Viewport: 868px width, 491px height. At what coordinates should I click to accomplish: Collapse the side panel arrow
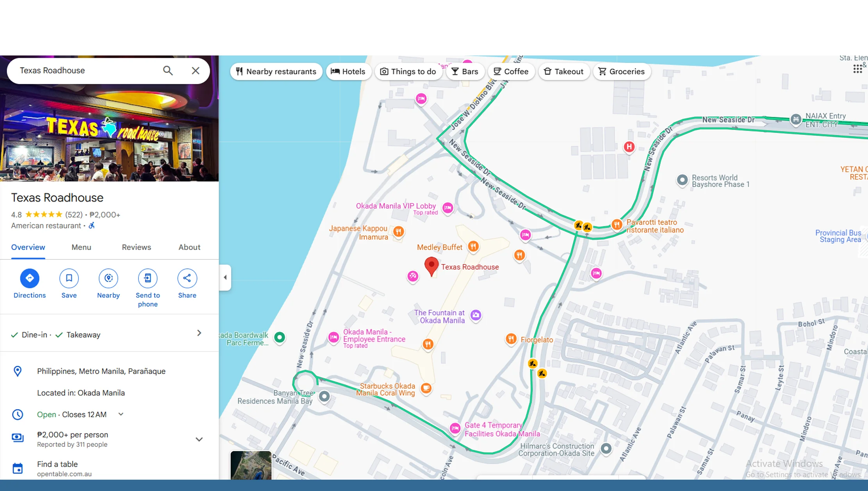(x=225, y=277)
